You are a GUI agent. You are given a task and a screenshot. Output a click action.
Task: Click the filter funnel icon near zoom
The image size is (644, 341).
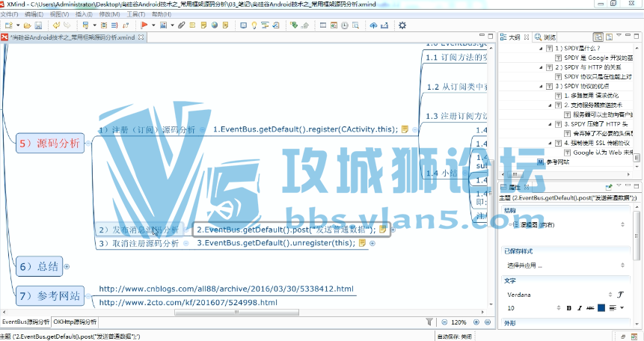429,322
